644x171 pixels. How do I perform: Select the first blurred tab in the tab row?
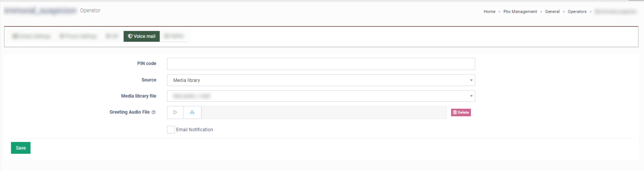tap(31, 36)
